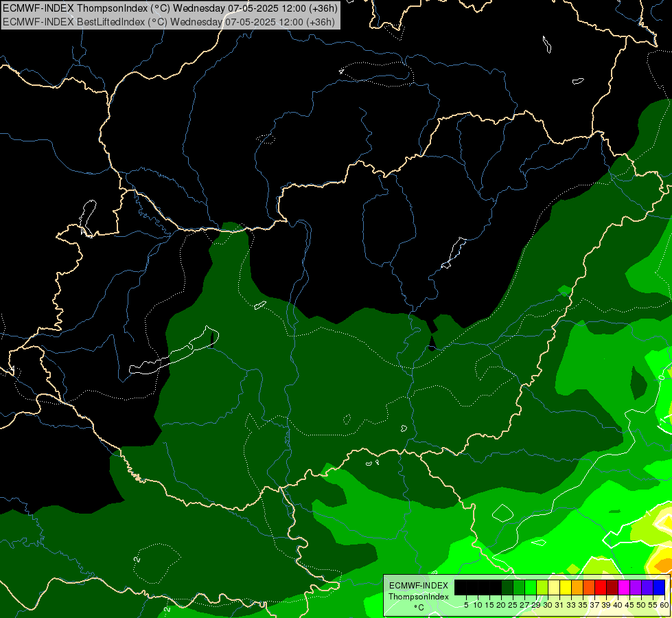672x618 pixels.
Task: Select the bright green 27–29 legend swatch
Action: point(531,588)
